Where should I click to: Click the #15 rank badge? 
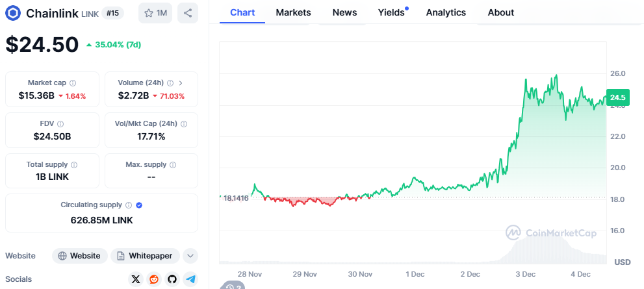tap(112, 13)
